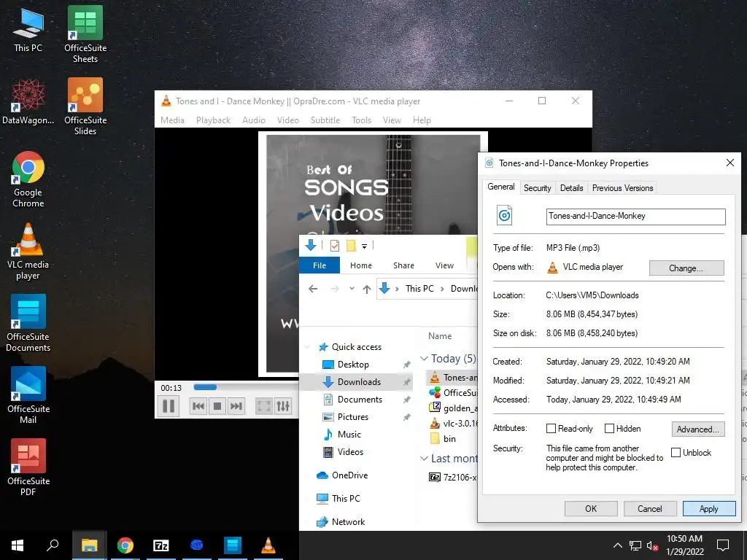Click This PC in Explorer address bar
747x560 pixels.
point(419,289)
